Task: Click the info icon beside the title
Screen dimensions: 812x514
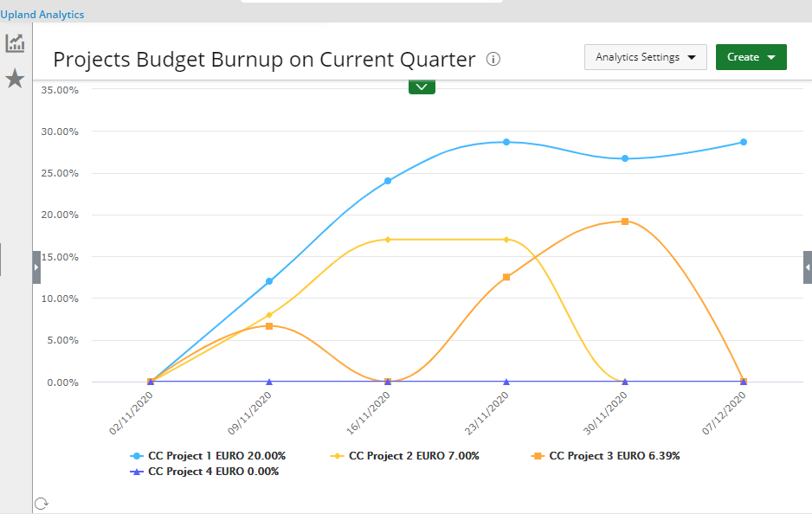Action: point(493,59)
